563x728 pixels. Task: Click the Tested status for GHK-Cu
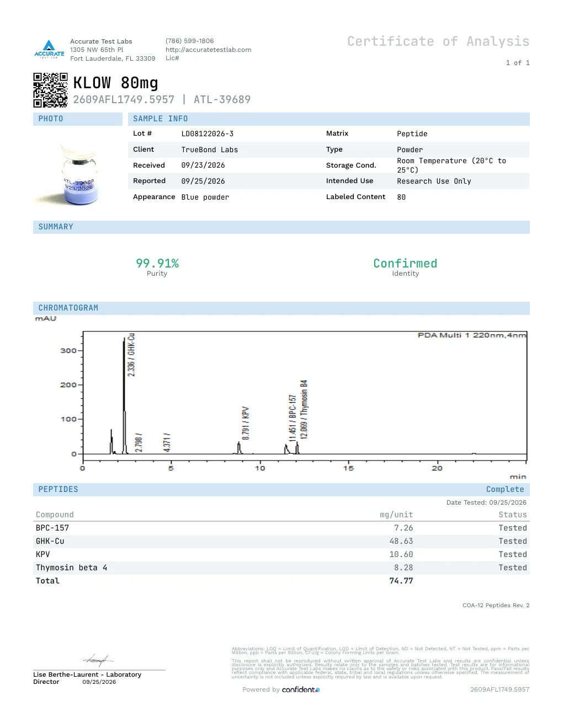513,541
